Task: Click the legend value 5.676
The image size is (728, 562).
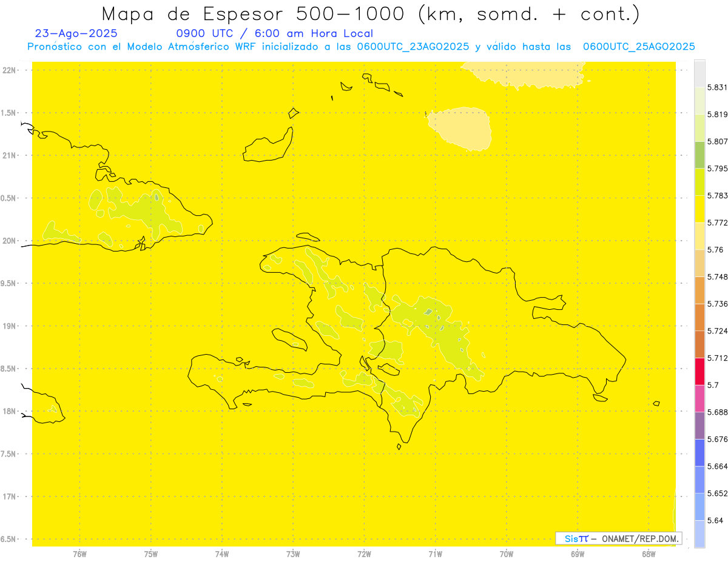Action: coord(718,439)
